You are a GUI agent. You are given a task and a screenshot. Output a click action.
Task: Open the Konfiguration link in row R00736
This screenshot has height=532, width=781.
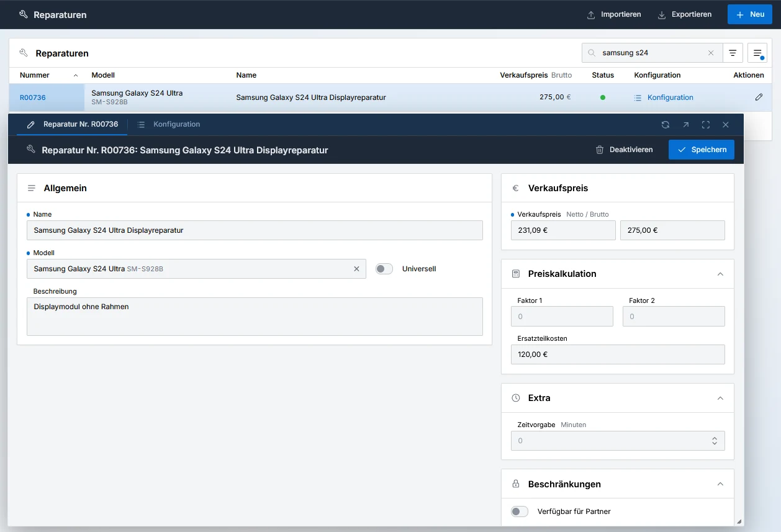(664, 97)
